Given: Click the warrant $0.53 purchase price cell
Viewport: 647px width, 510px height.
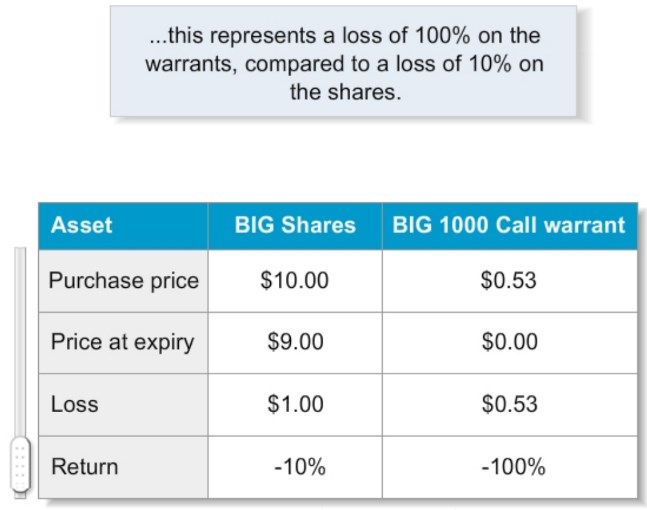Looking at the screenshot, I should pyautogui.click(x=509, y=280).
